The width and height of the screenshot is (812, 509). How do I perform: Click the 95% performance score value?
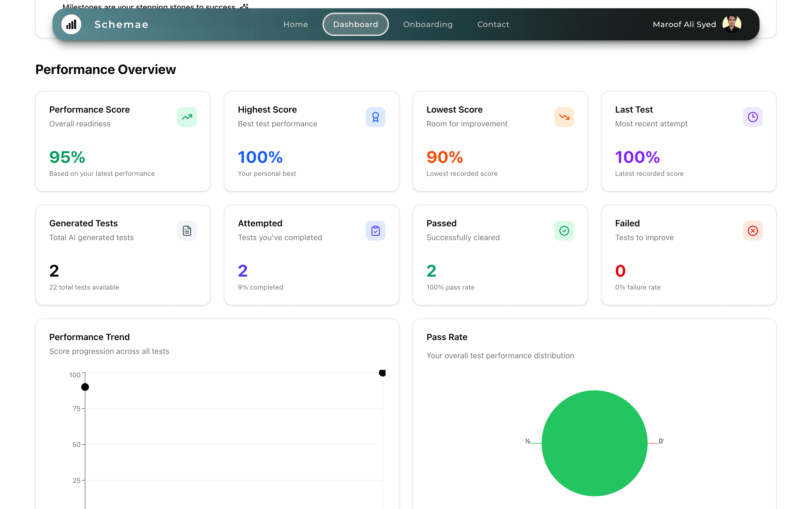pyautogui.click(x=67, y=157)
